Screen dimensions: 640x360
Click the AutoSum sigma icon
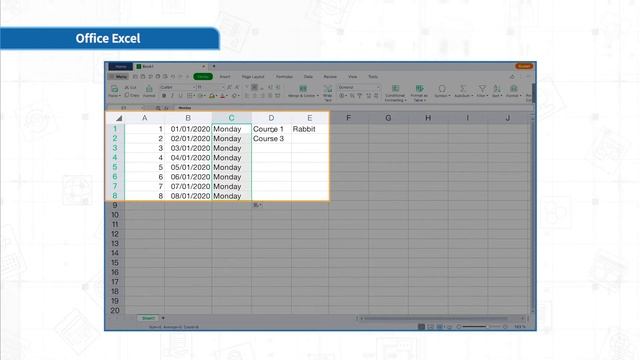[462, 89]
